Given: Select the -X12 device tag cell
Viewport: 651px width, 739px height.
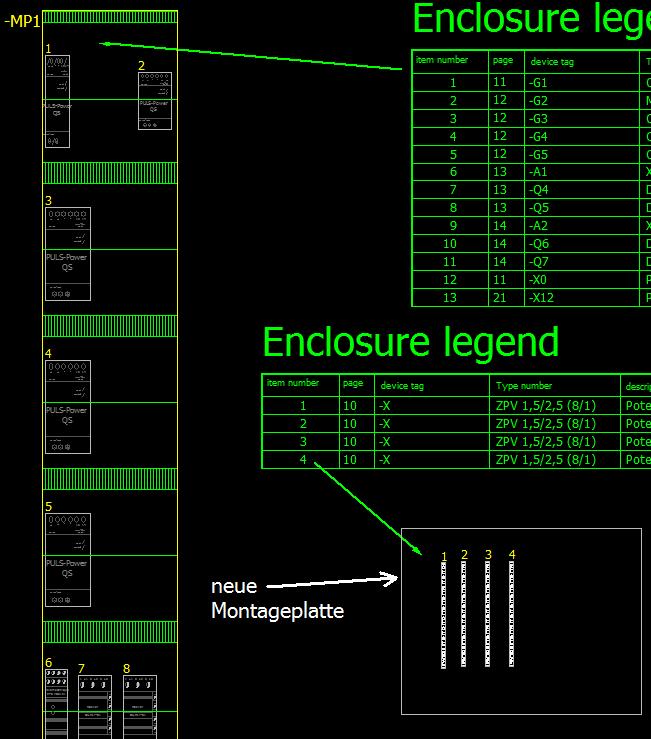Looking at the screenshot, I should pos(582,297).
